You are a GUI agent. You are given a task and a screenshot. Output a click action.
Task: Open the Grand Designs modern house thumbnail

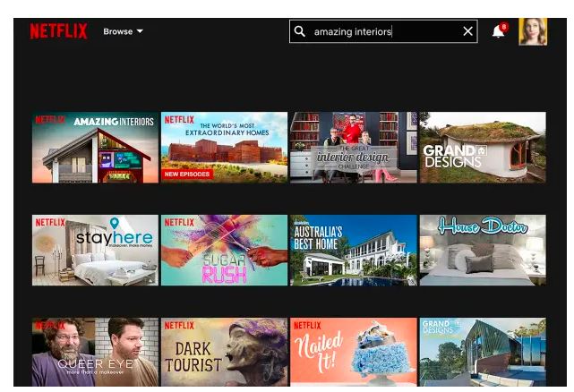(483, 352)
